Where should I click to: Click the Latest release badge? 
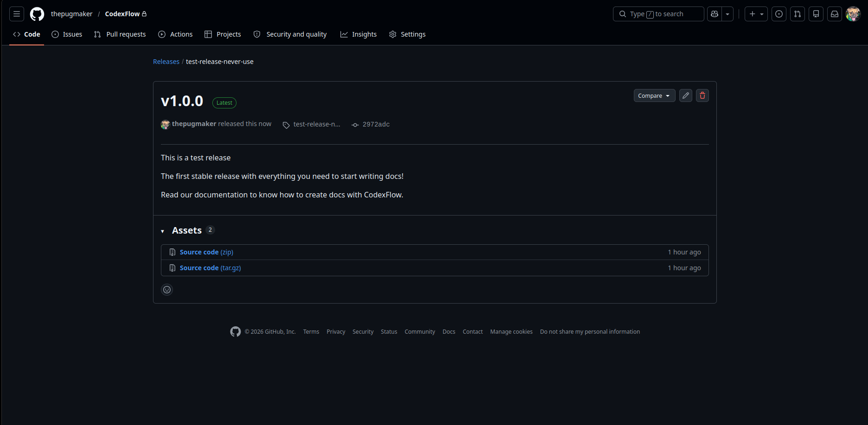click(224, 103)
